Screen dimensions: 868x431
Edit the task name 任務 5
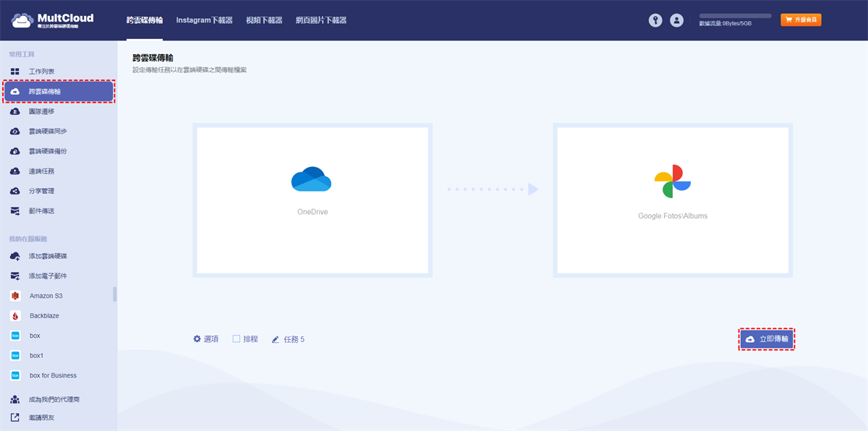pos(294,339)
